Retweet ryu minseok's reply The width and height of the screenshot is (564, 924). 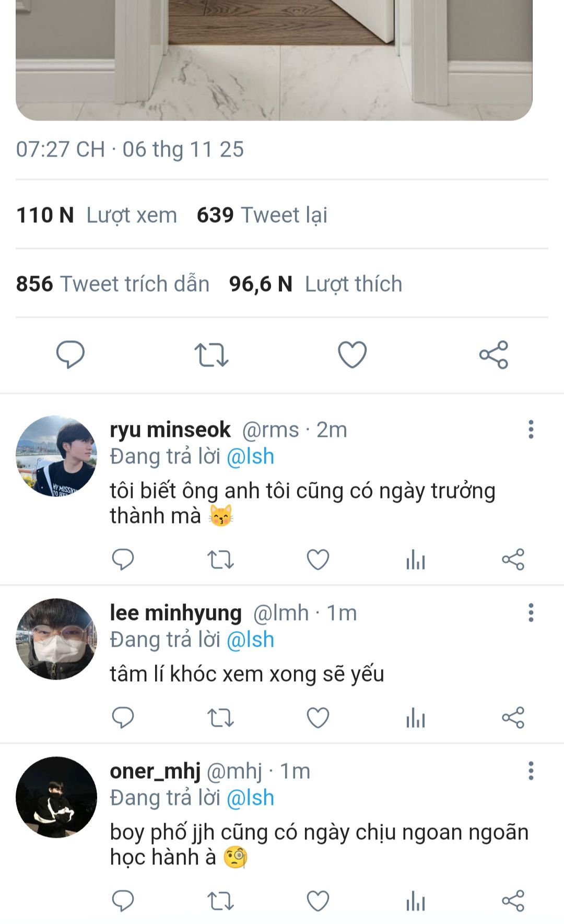220,560
